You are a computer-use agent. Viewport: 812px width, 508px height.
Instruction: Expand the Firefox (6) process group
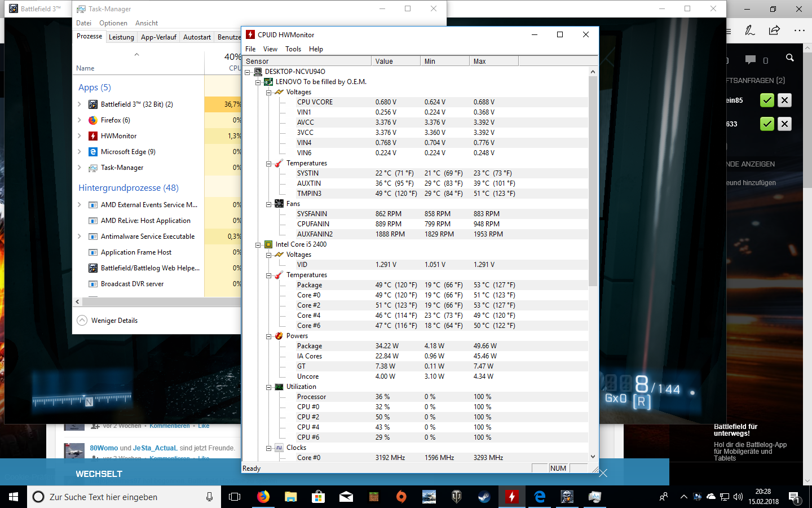[x=80, y=120]
